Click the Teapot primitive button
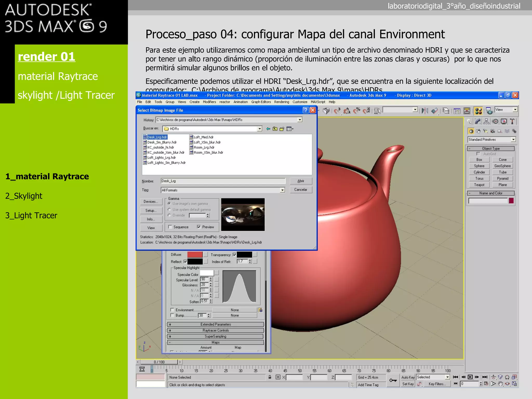The width and height of the screenshot is (532, 399). pyautogui.click(x=479, y=185)
